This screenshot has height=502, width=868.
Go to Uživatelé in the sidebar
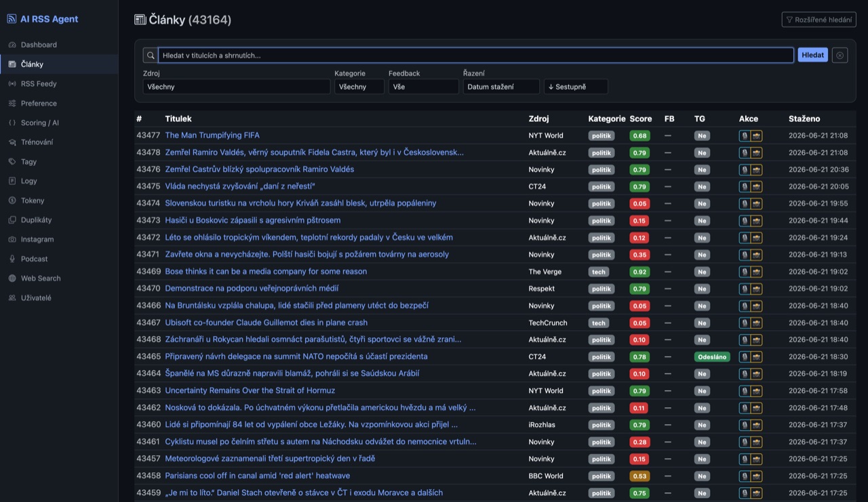(59, 298)
